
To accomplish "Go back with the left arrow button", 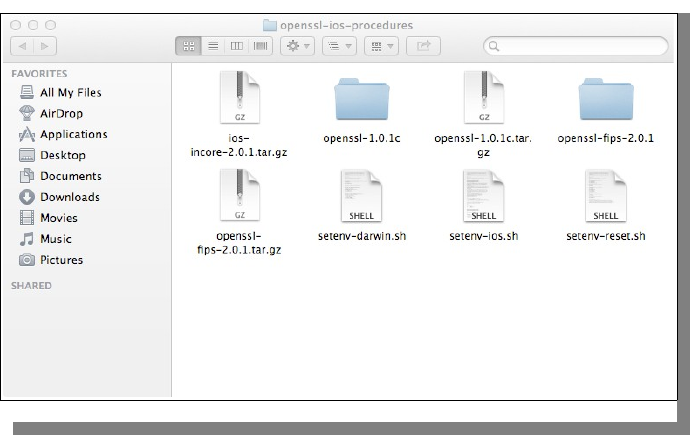I will coord(22,46).
